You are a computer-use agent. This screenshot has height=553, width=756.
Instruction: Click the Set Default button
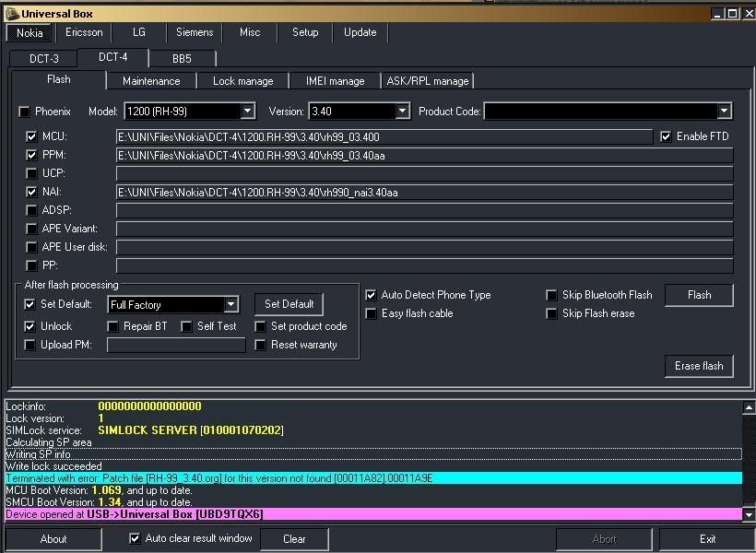pyautogui.click(x=289, y=304)
